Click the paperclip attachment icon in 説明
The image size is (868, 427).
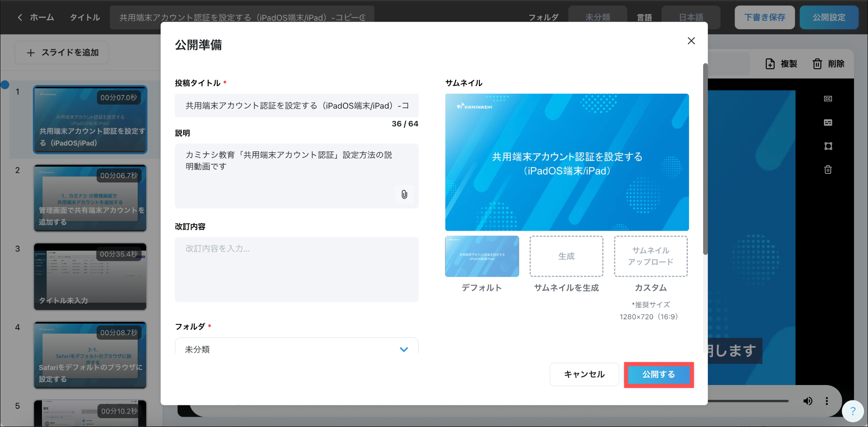pos(404,194)
